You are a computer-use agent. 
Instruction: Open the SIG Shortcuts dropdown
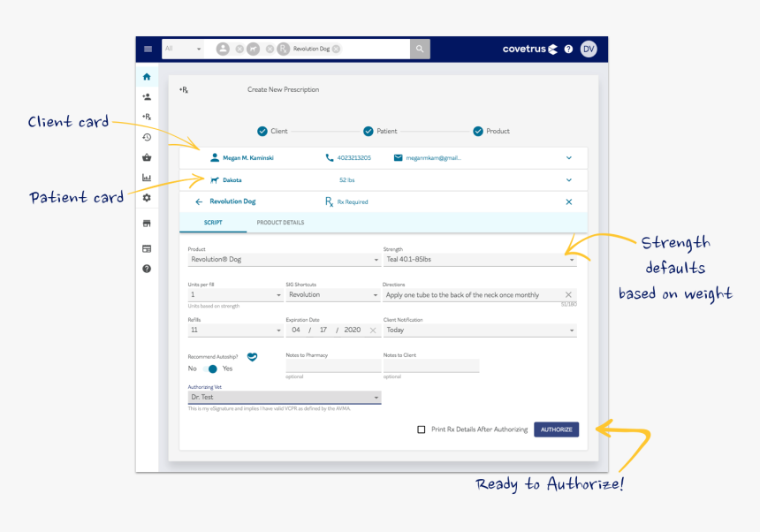pos(332,295)
